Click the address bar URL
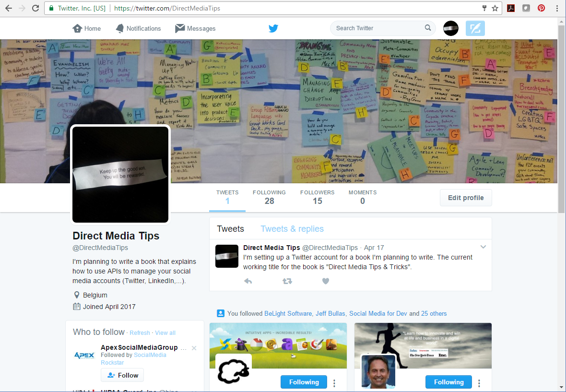Screen dimensions: 566x392 click(167, 8)
